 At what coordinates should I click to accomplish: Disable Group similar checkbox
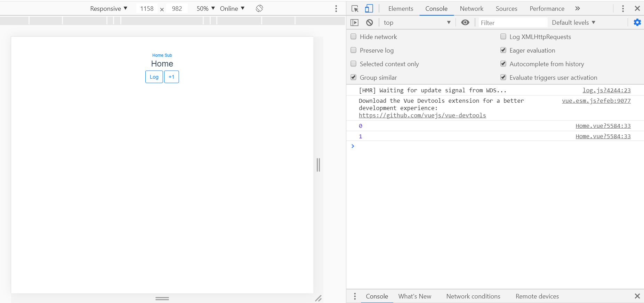click(353, 77)
